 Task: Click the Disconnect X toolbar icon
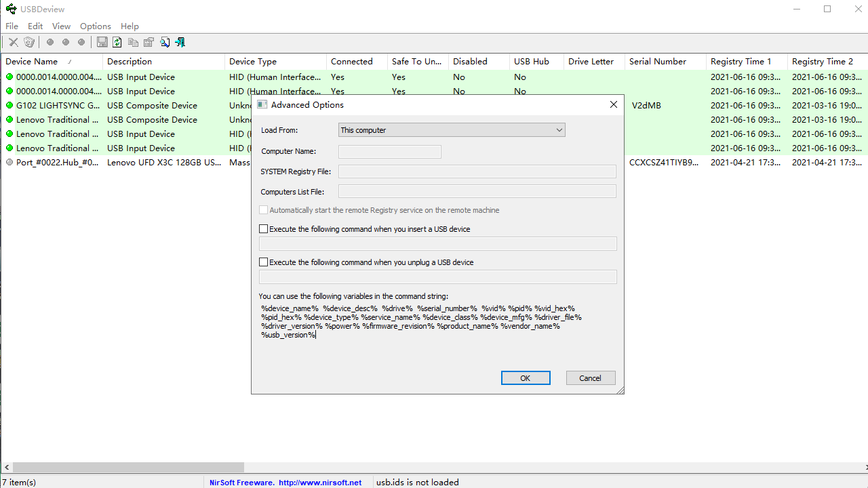13,42
